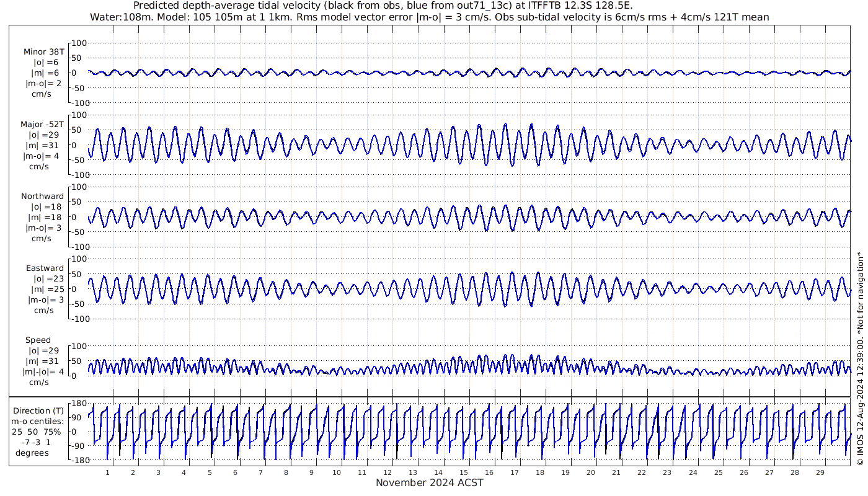Click '|m-o|= 2' in the Minor panel

click(43, 84)
